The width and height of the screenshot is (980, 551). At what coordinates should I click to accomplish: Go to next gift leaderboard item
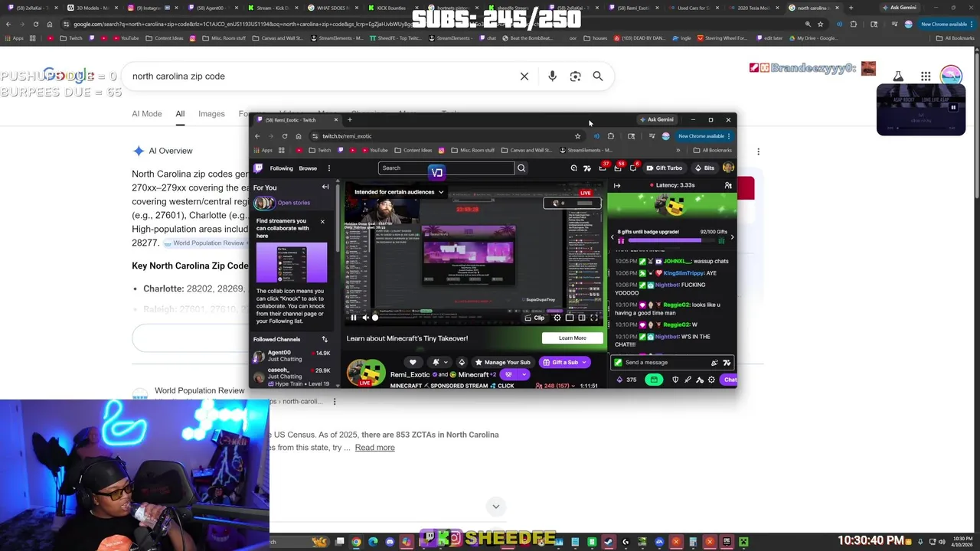pyautogui.click(x=732, y=237)
